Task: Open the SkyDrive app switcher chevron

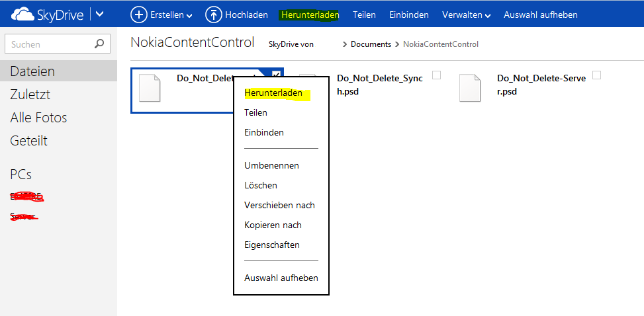Action: coord(99,15)
